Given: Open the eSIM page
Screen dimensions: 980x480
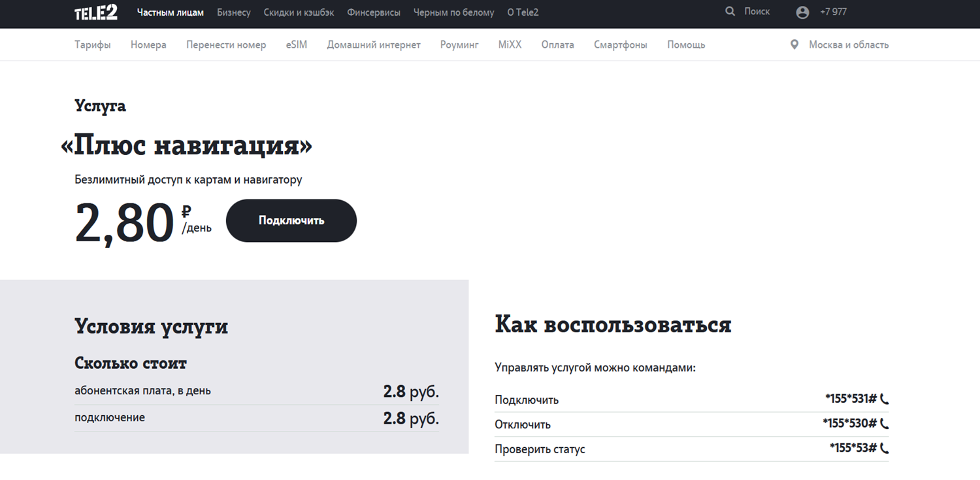Looking at the screenshot, I should [x=297, y=44].
